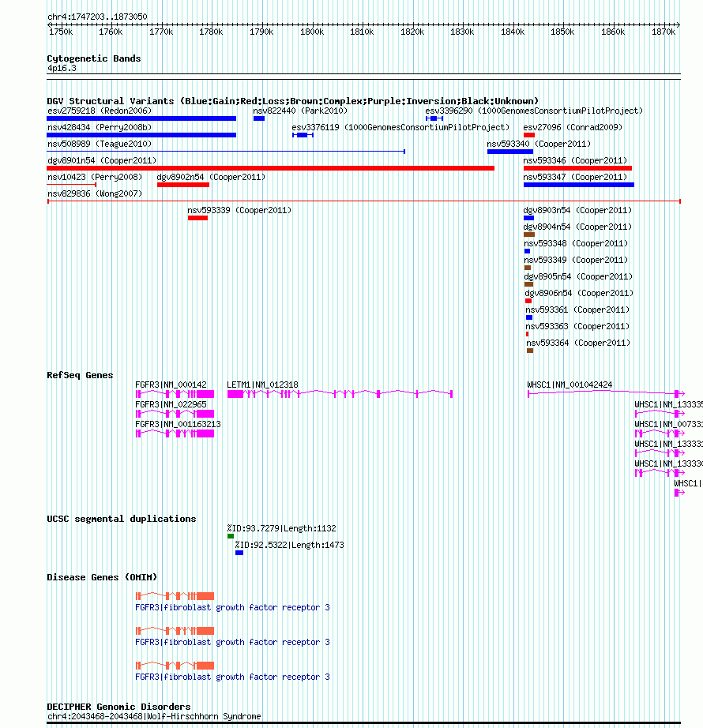The image size is (703, 728).
Task: Click the 4p16.3 cytogenetic band label
Action: pyautogui.click(x=62, y=68)
